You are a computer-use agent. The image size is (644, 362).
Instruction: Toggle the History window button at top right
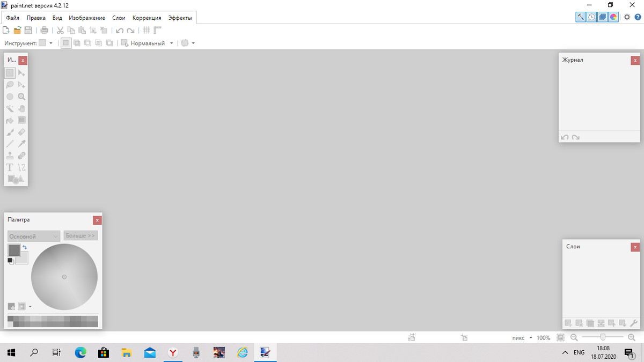click(591, 17)
